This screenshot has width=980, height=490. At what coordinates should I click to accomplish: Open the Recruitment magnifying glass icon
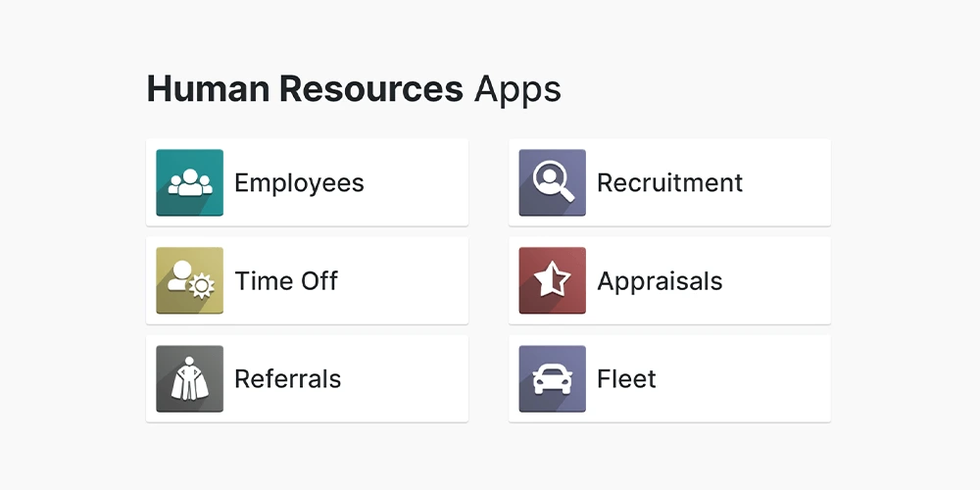coord(552,182)
